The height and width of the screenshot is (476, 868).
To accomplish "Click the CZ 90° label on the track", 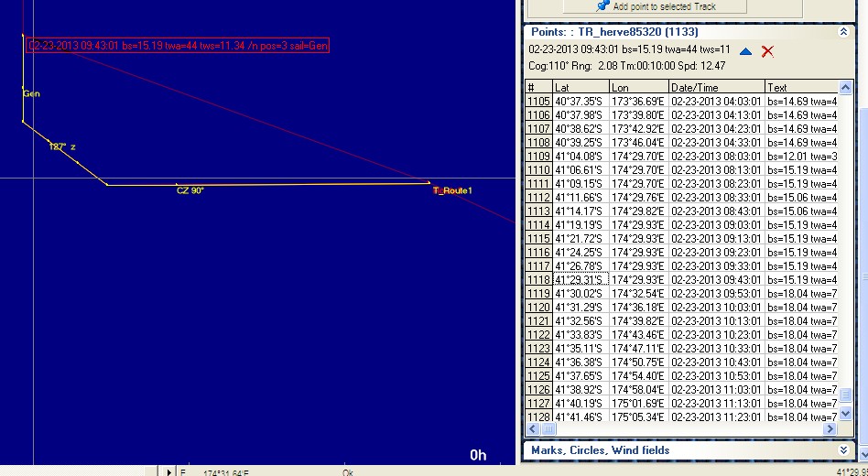I will point(190,190).
